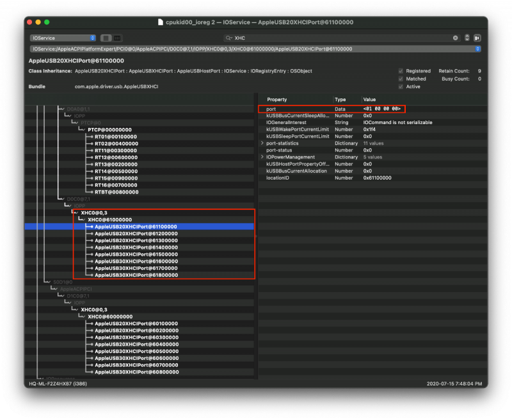Switch to the hierarchical list view
The height and width of the screenshot is (420, 512).
106,38
